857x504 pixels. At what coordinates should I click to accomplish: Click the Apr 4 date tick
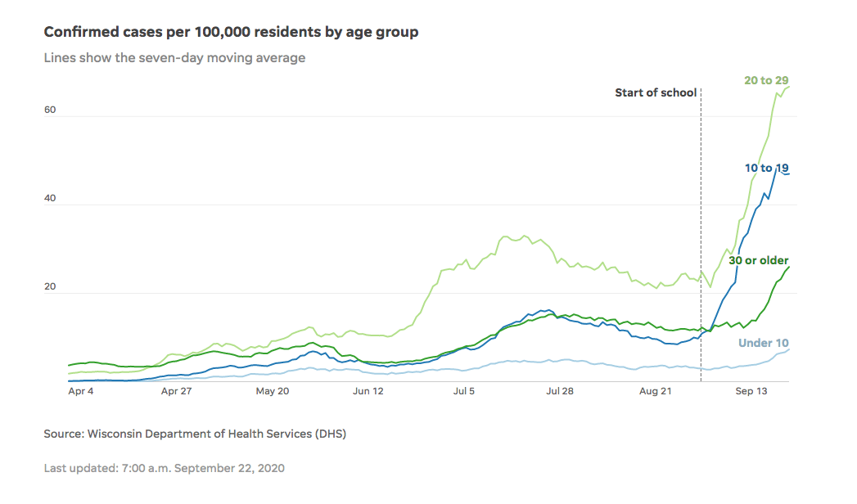[x=81, y=391]
